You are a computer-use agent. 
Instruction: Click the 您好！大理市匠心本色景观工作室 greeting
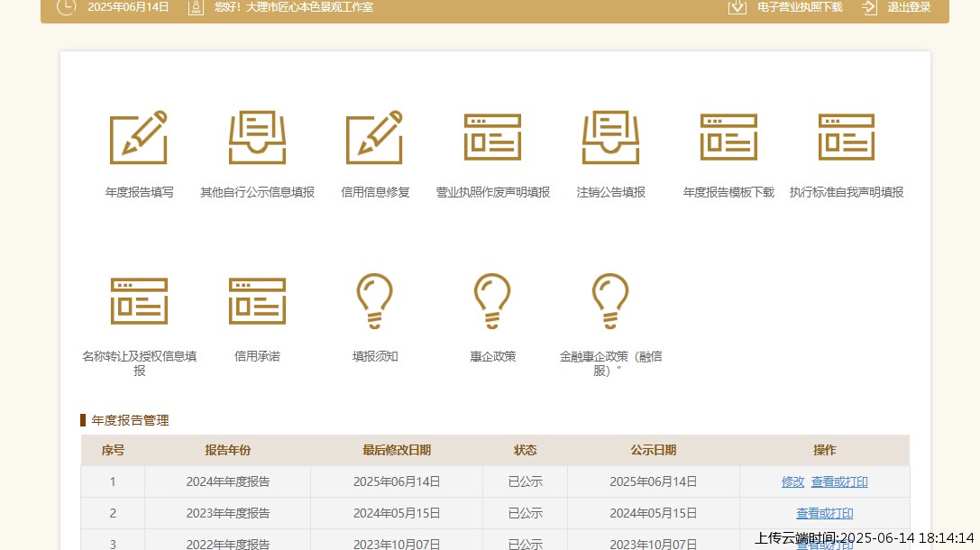tap(294, 7)
